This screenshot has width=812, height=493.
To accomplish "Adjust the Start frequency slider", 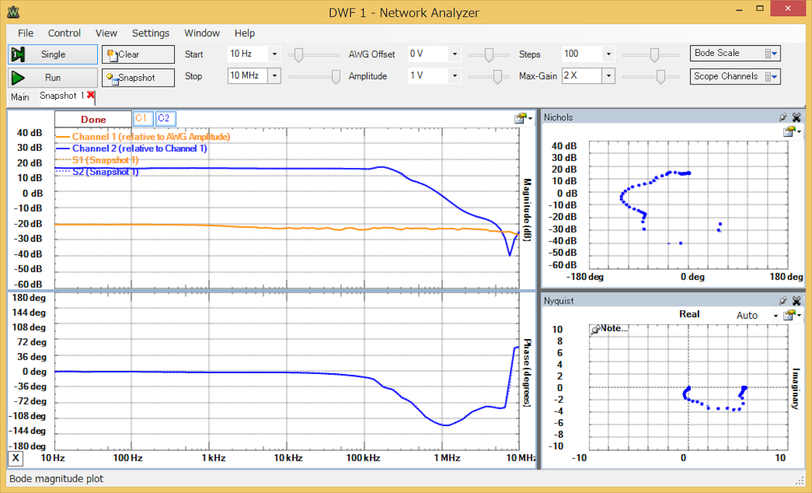I will [x=298, y=54].
